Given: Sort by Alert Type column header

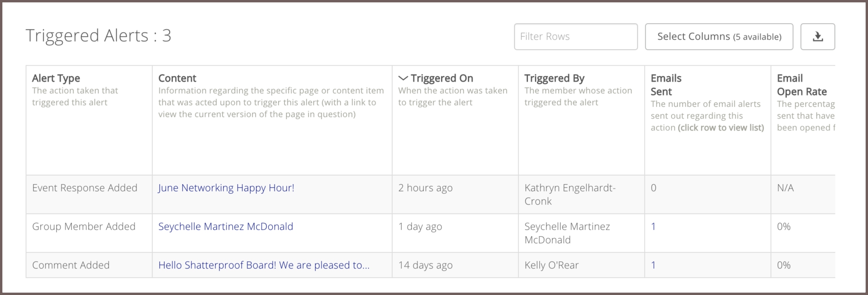Looking at the screenshot, I should [56, 78].
